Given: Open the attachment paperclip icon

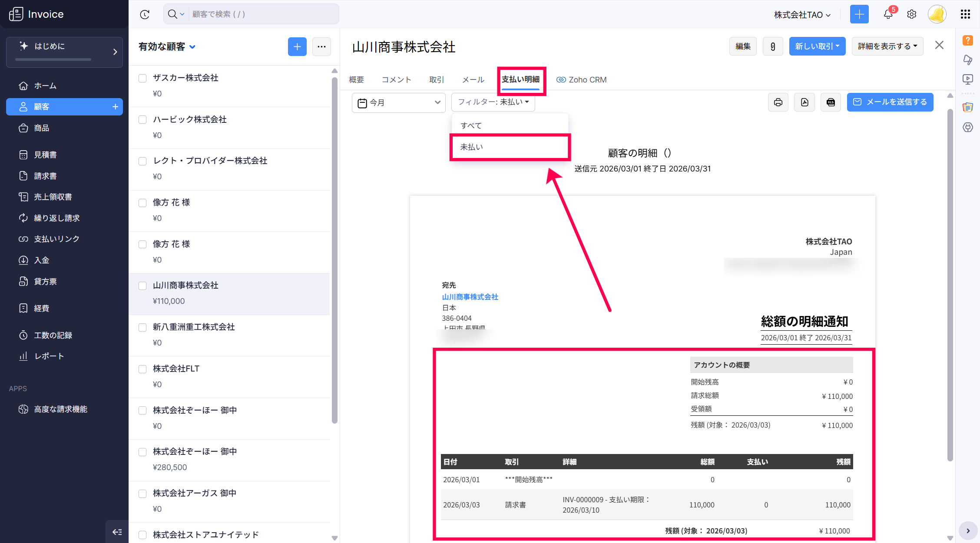Looking at the screenshot, I should coord(773,46).
